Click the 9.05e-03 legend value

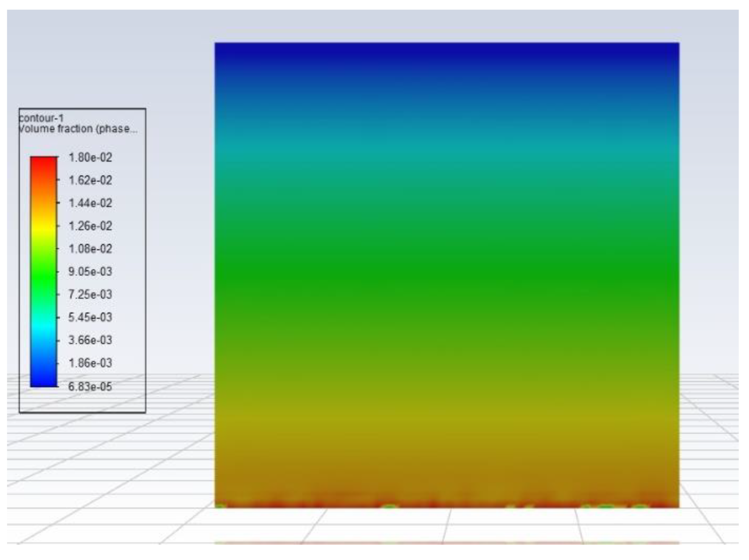click(90, 272)
